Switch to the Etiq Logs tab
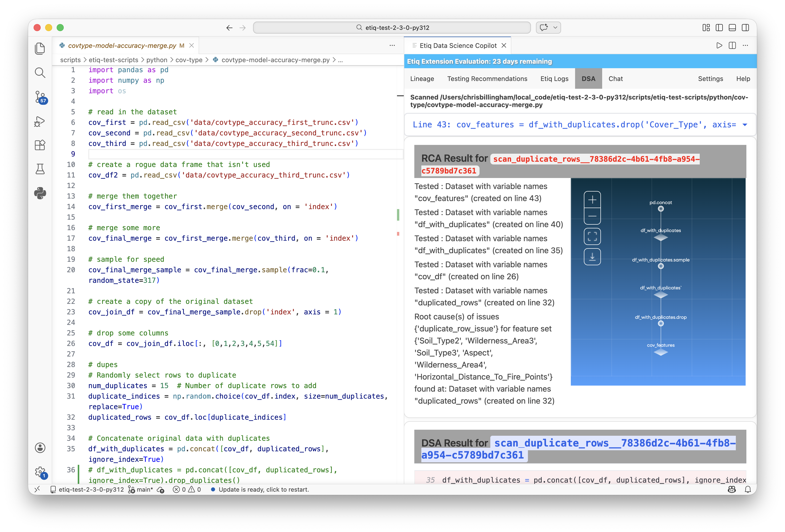The image size is (785, 532). coord(554,79)
